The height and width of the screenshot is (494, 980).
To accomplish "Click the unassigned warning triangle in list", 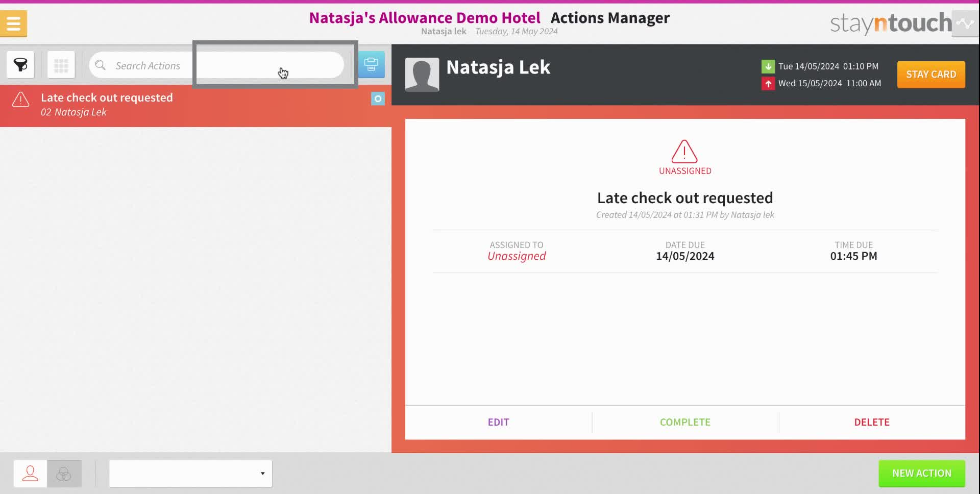I will (21, 100).
